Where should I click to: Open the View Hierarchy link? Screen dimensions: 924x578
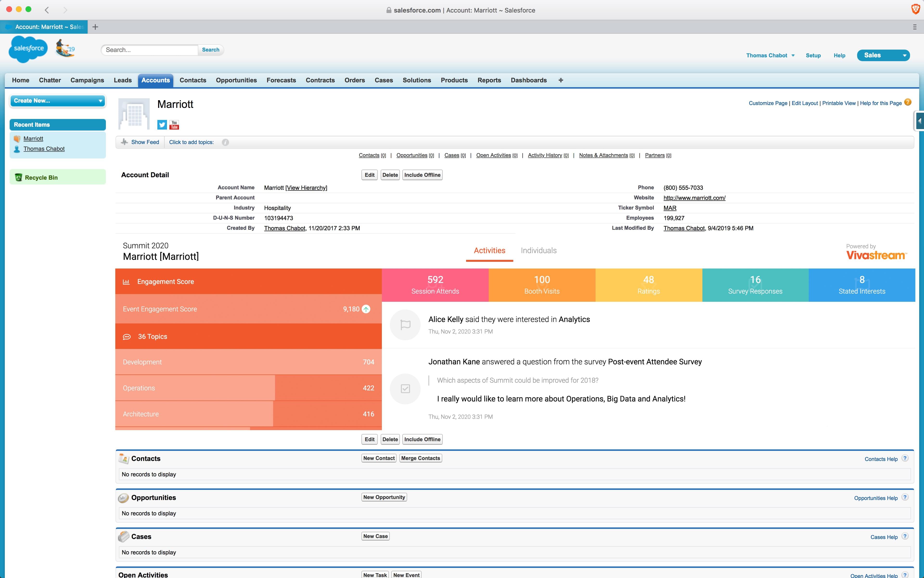coord(306,188)
